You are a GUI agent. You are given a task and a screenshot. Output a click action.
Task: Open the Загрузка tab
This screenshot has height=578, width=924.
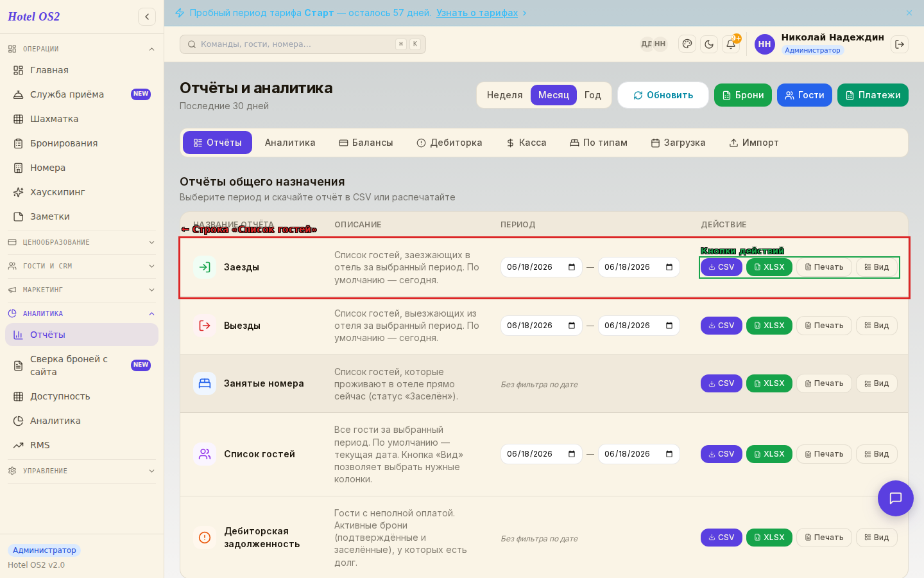coord(678,143)
